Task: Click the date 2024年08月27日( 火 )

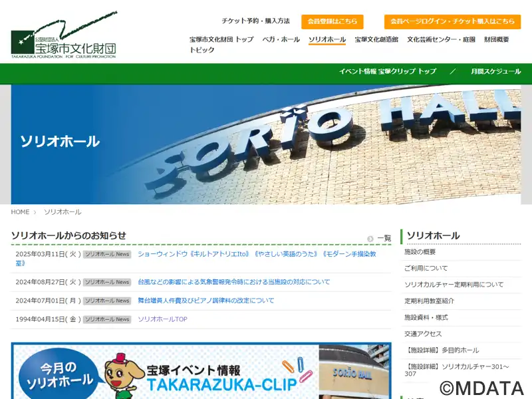Action: 48,282
